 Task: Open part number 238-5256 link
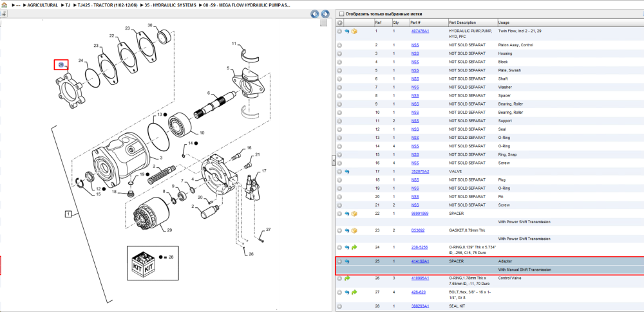coord(419,248)
